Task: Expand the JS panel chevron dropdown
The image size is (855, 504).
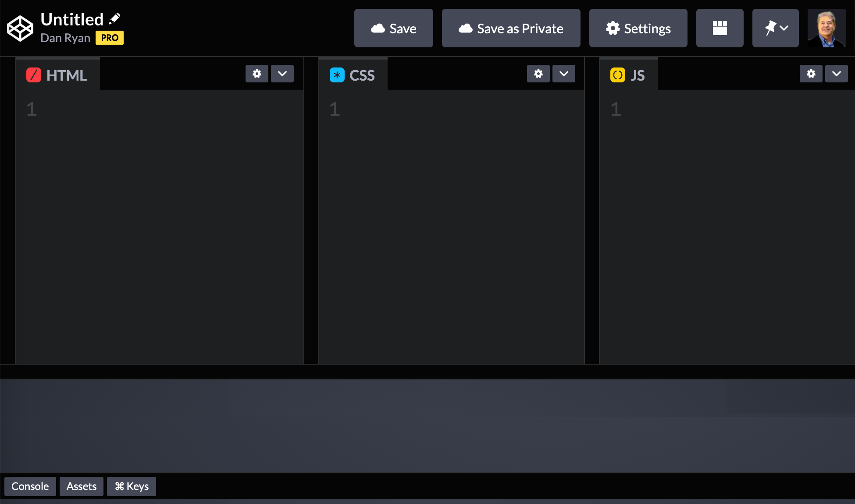Action: click(836, 74)
